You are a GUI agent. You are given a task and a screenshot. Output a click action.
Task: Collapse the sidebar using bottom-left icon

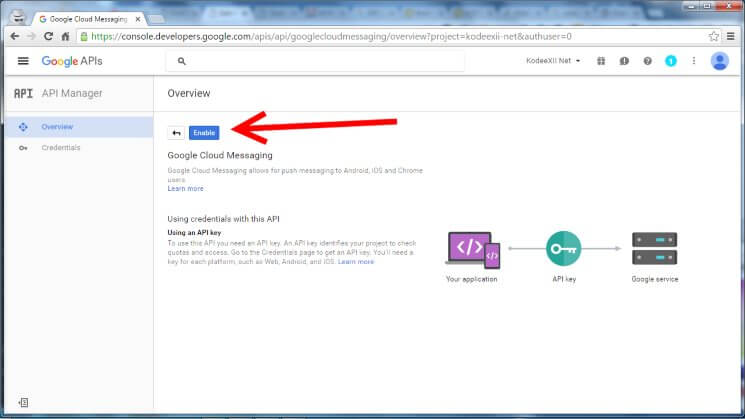[23, 403]
